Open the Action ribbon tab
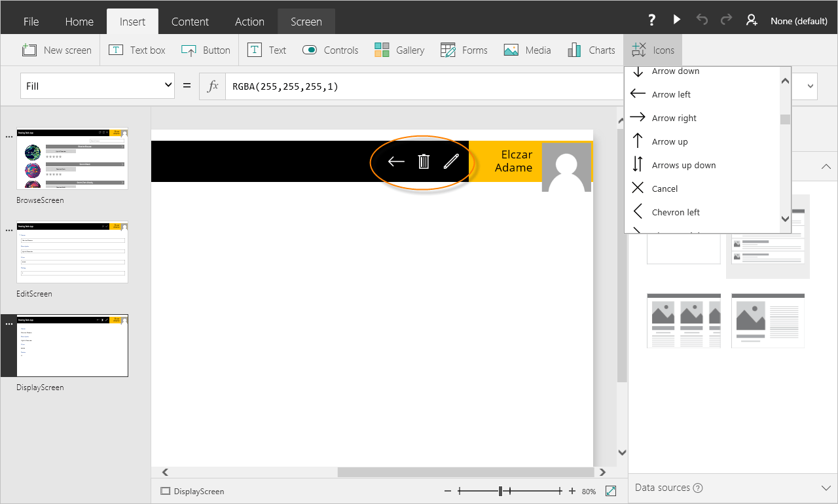Image resolution: width=838 pixels, height=504 pixels. click(249, 21)
